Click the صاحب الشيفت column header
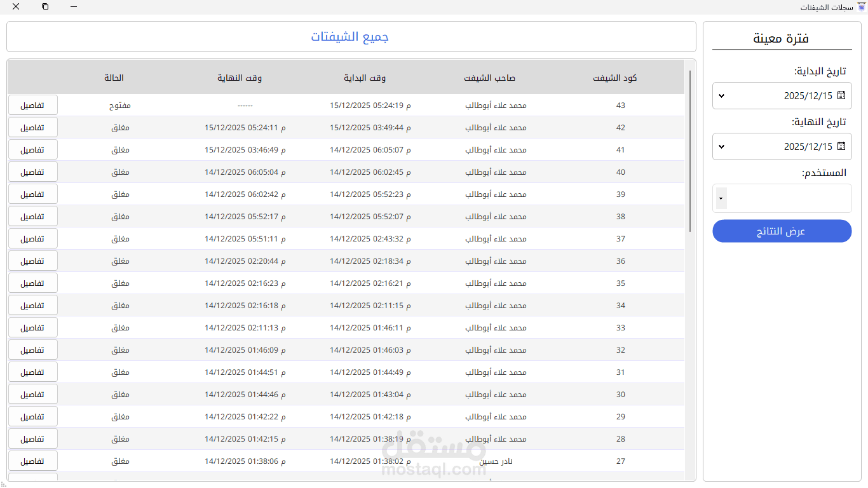 coord(489,78)
